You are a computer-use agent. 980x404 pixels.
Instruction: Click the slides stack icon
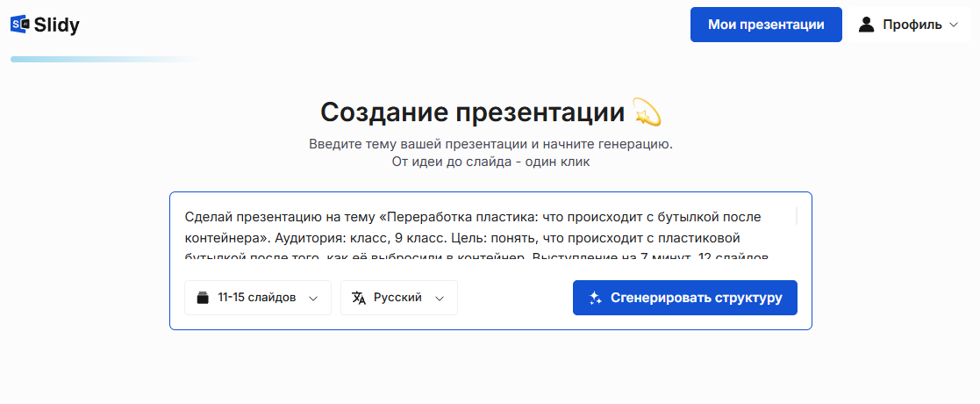click(203, 298)
